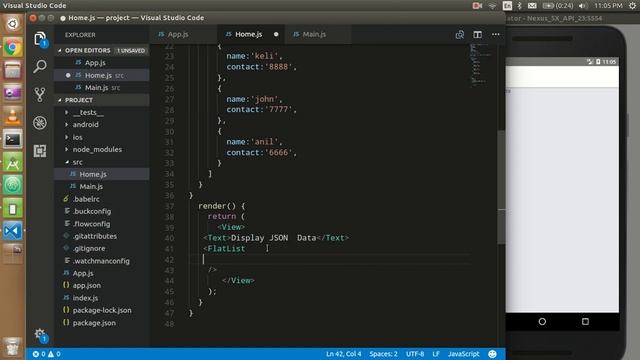Open the package-lock.json file

click(x=102, y=310)
